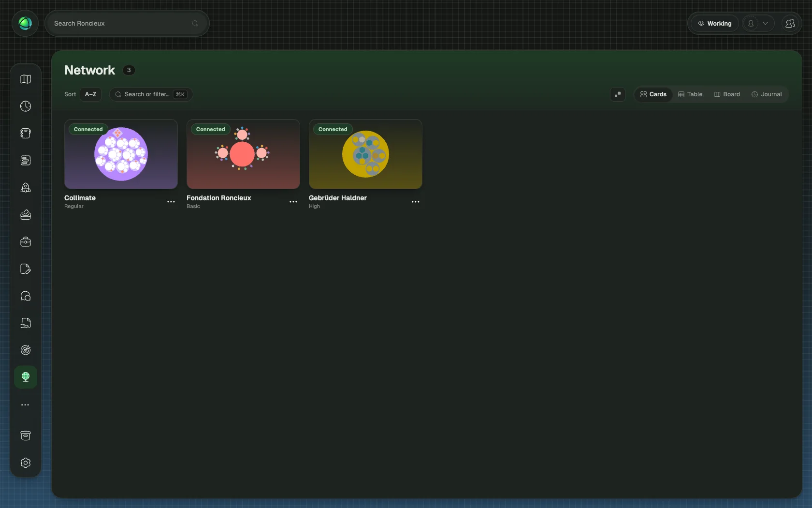Switch to the Journal view
This screenshot has height=508, width=812.
[x=767, y=94]
